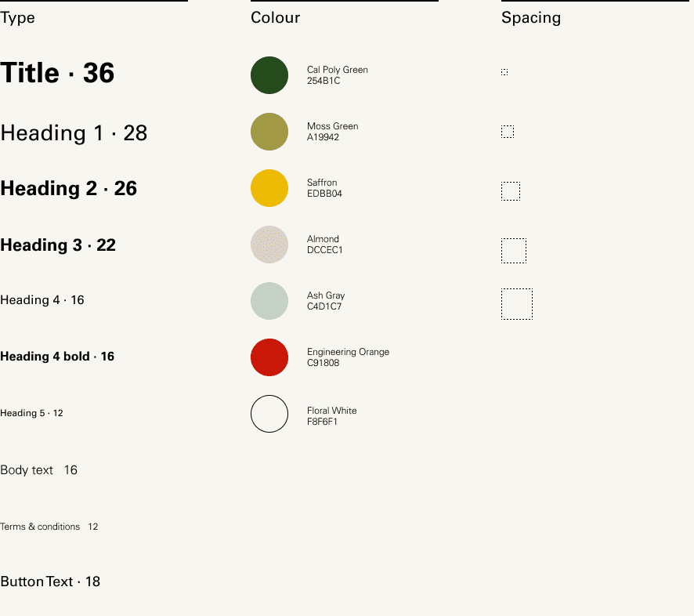694x616 pixels.
Task: Select the second largest dashed spacing square
Action: (x=514, y=251)
